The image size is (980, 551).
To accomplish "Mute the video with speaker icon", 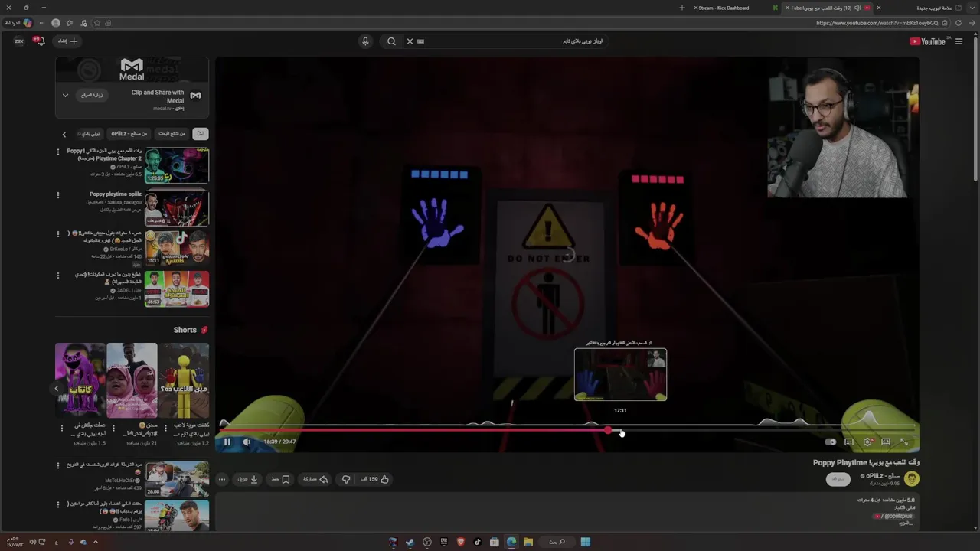I will [247, 442].
